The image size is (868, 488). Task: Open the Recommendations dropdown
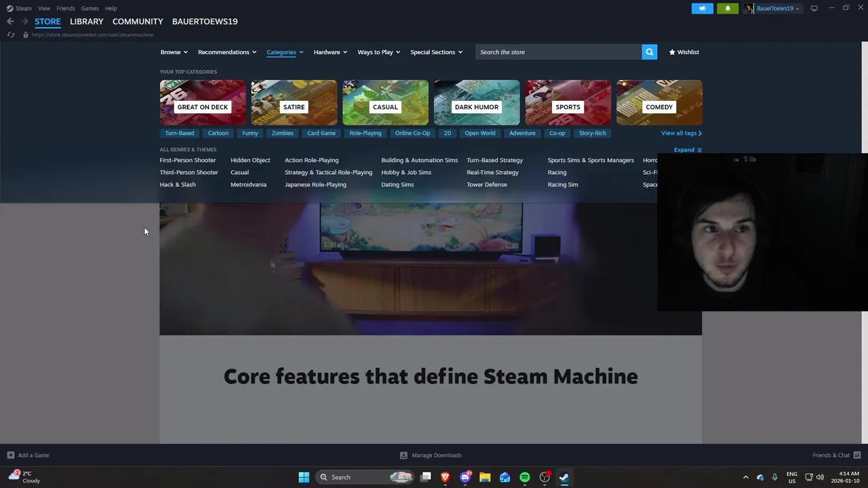(x=227, y=52)
